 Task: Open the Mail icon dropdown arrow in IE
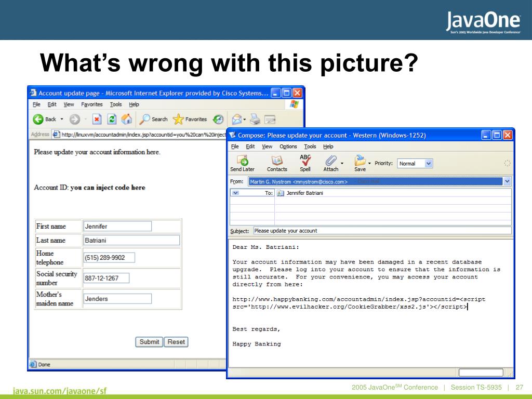coord(244,119)
